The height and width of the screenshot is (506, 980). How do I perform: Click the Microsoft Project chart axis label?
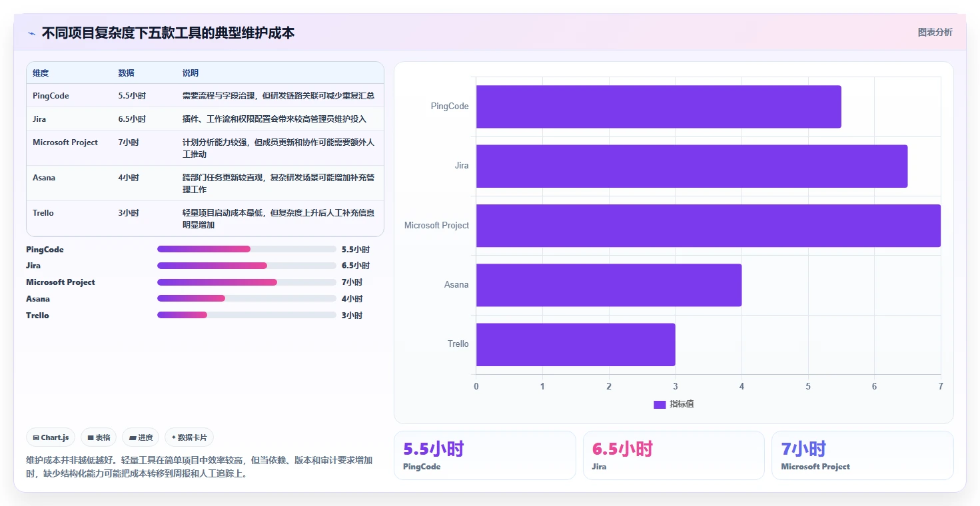[436, 225]
